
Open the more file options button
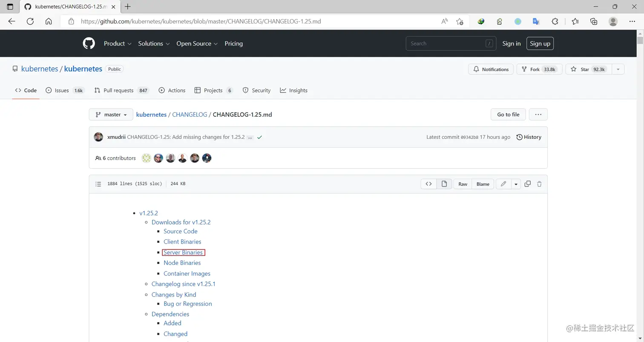tap(538, 115)
